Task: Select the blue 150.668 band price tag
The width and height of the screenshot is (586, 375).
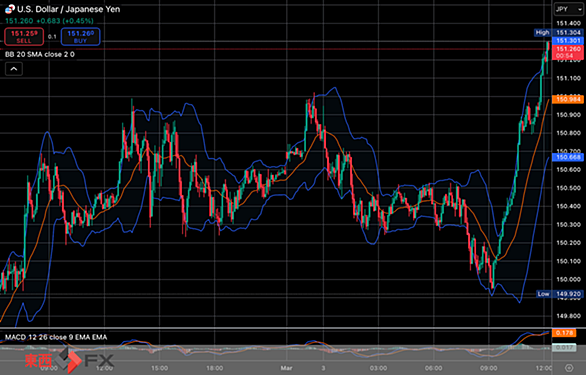Action: click(567, 157)
